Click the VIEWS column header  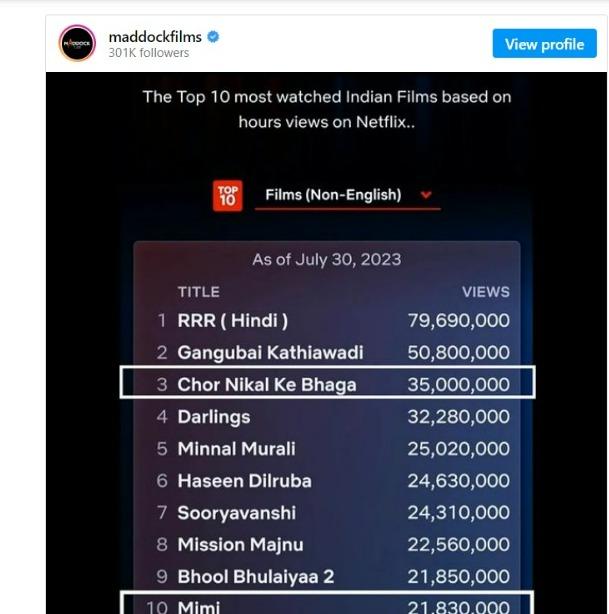486,292
